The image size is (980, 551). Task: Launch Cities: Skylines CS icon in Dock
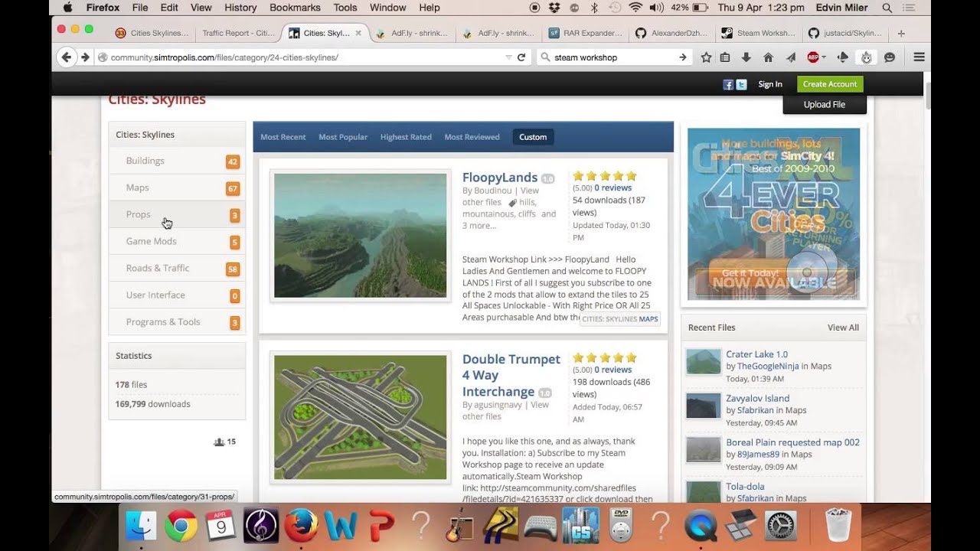[x=580, y=527]
